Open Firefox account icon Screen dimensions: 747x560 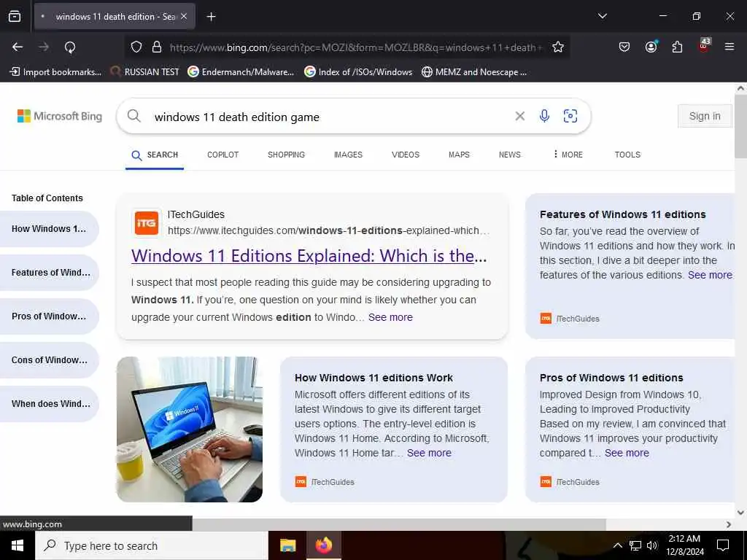(651, 47)
